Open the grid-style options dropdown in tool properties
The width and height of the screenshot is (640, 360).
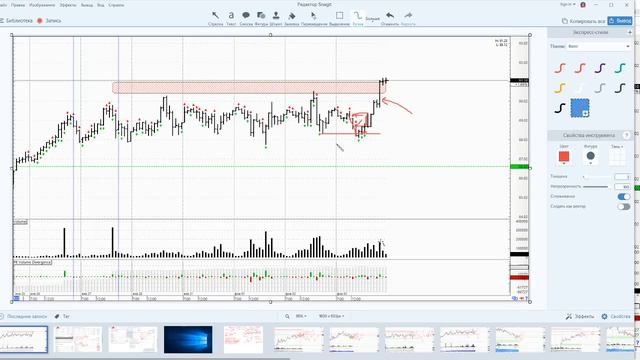[x=617, y=157]
